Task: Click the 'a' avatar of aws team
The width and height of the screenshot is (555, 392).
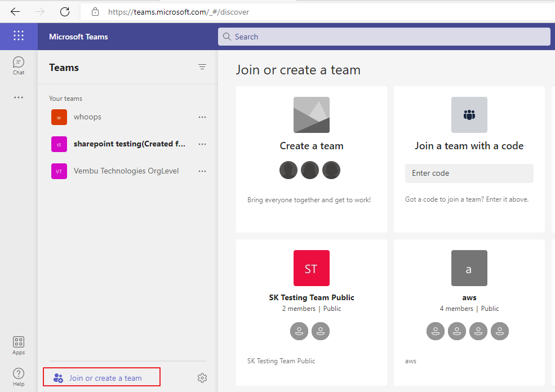Action: pos(469,268)
